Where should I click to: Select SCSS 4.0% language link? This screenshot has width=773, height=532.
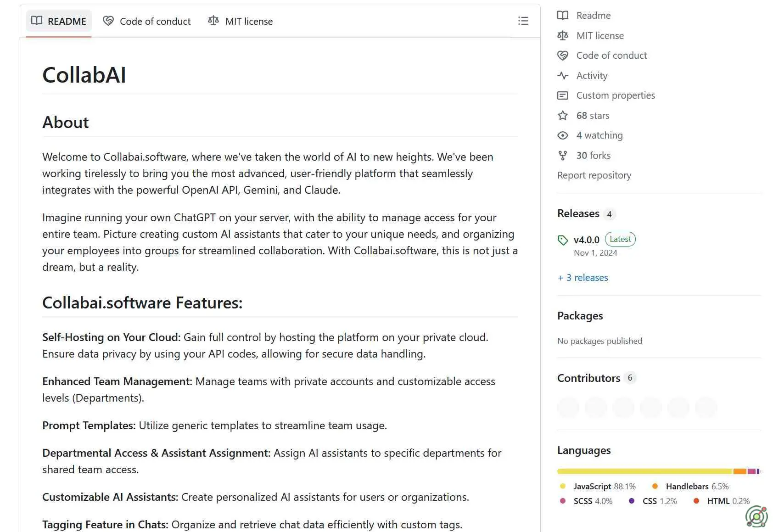tap(586, 501)
